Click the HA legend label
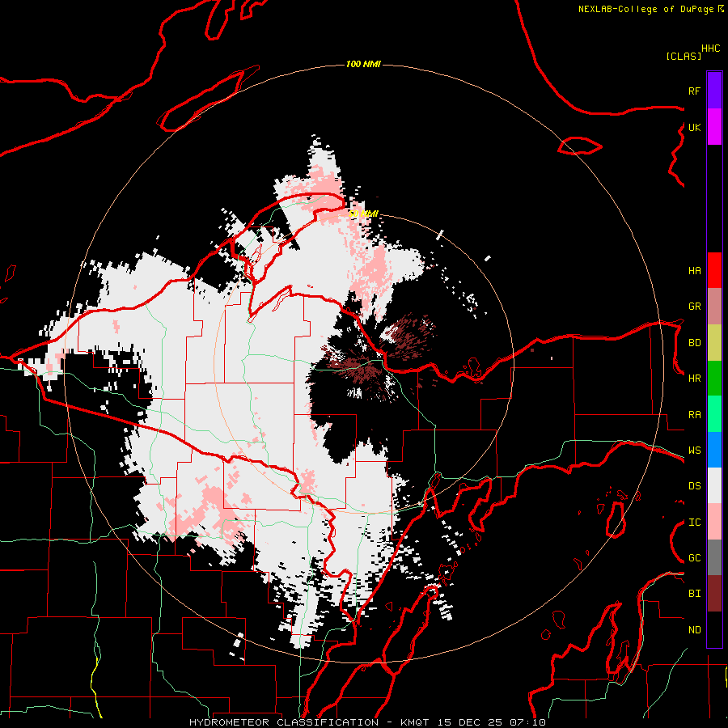This screenshot has width=728, height=728. 694,270
